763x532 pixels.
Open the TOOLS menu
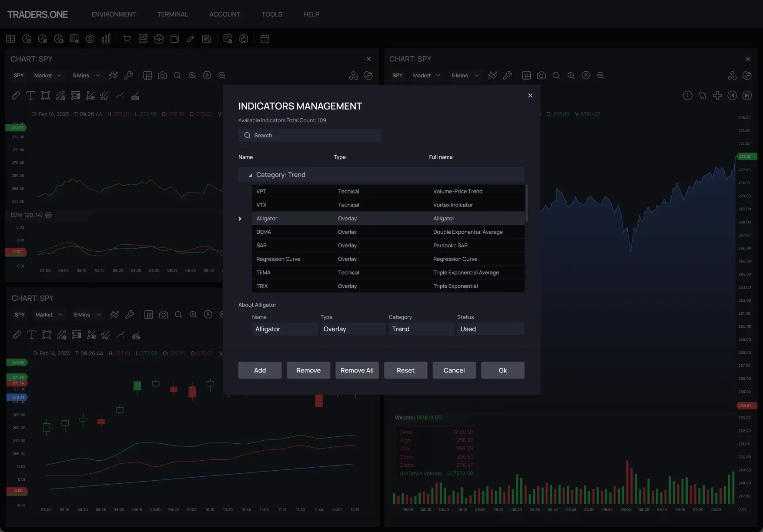click(x=271, y=14)
